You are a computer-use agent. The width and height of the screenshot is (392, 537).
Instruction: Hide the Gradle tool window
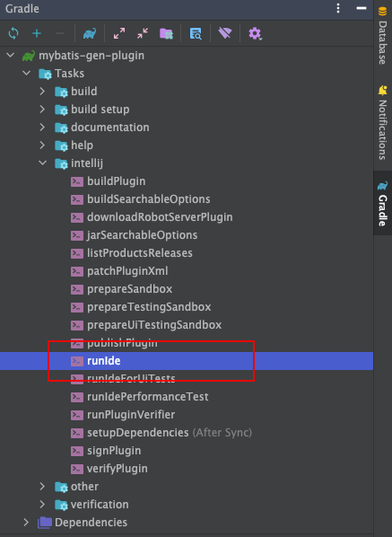pos(362,8)
